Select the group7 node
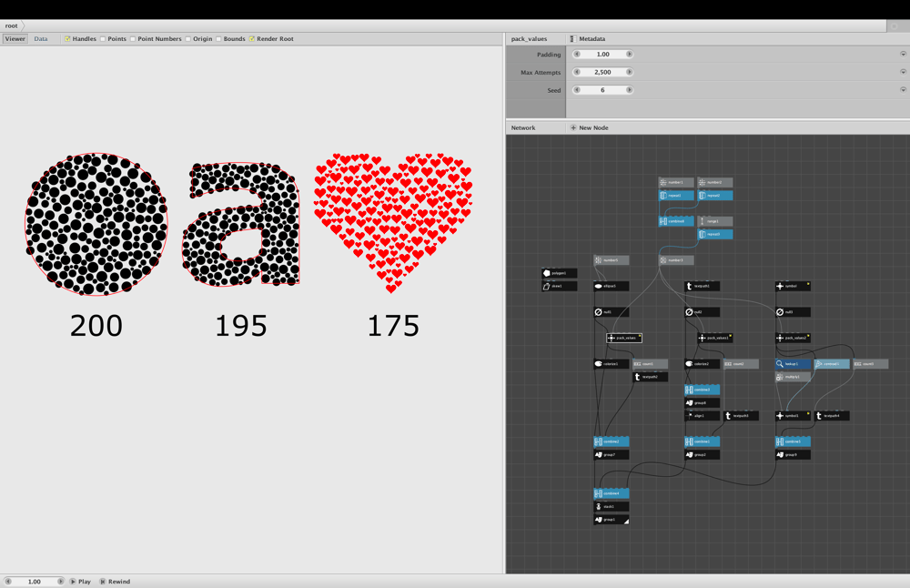The height and width of the screenshot is (588, 910). tap(612, 455)
